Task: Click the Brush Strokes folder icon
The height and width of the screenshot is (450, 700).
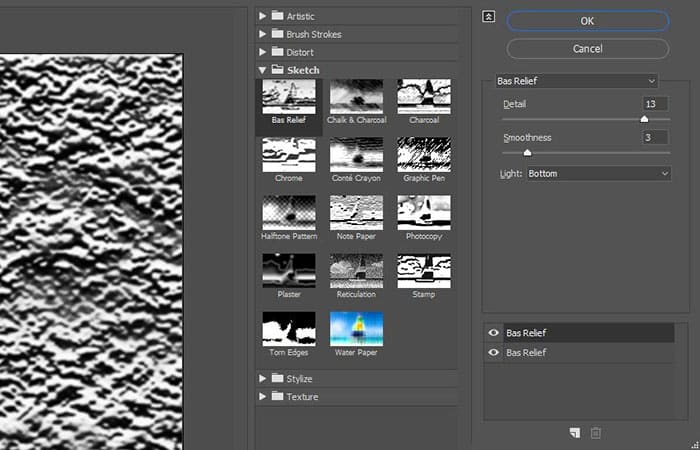Action: click(278, 33)
